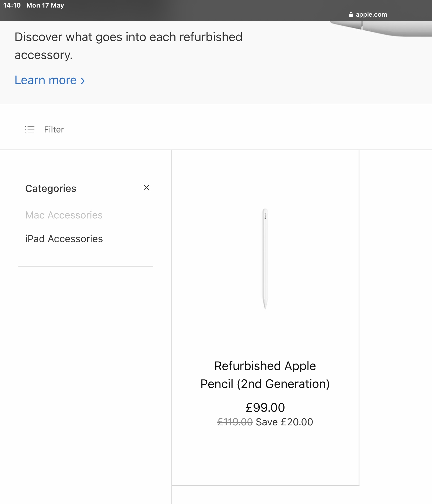Image resolution: width=432 pixels, height=504 pixels.
Task: Tap the Mon 17 May date
Action: pyautogui.click(x=45, y=5)
